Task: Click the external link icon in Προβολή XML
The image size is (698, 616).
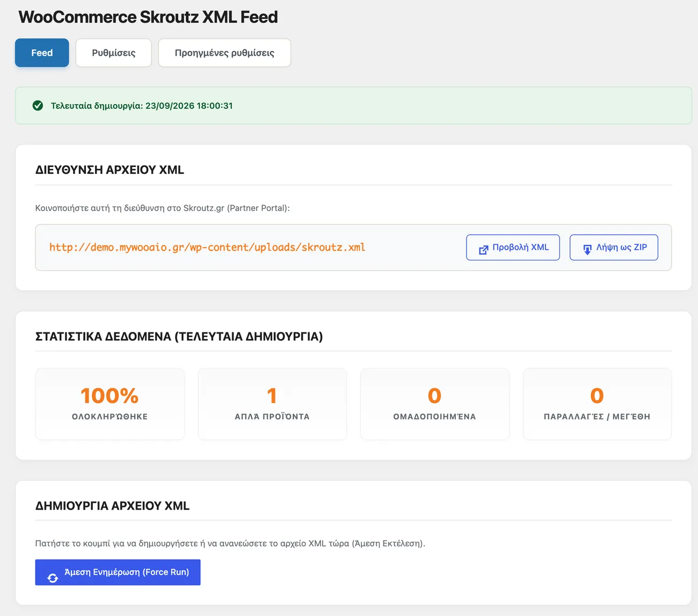Action: point(483,250)
